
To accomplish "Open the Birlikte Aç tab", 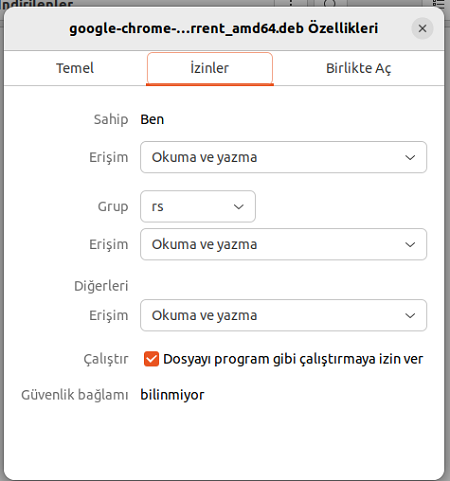I will coord(358,68).
